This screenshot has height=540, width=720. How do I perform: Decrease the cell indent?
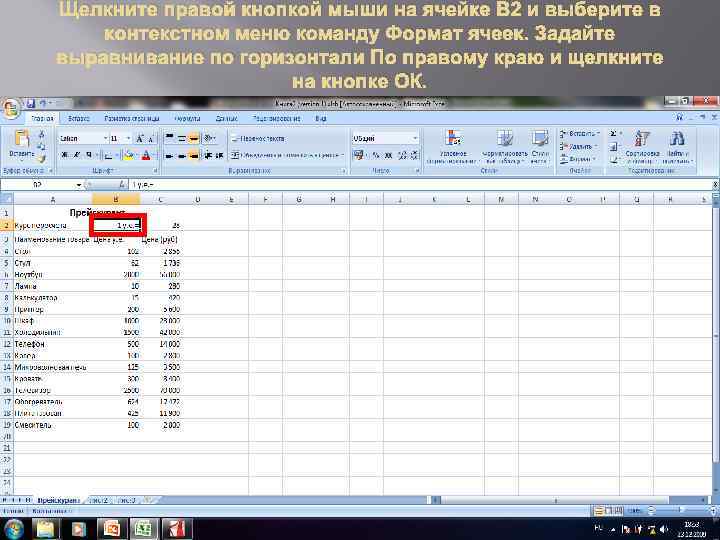click(x=208, y=156)
